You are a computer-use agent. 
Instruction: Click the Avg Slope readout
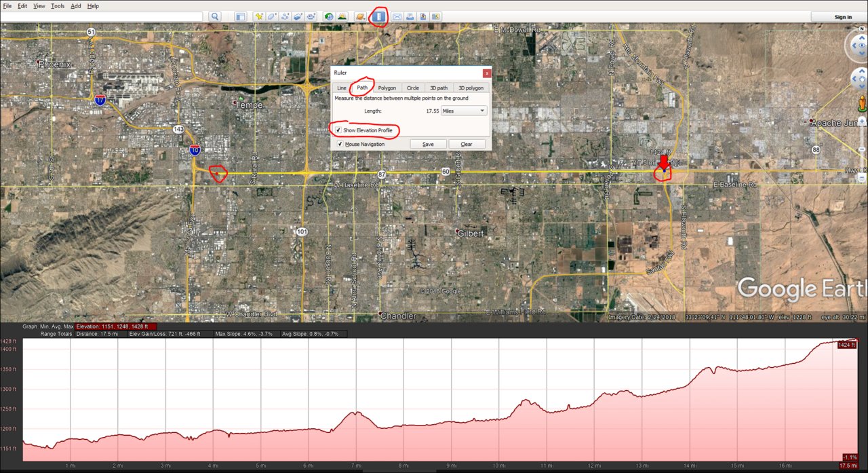(x=315, y=334)
